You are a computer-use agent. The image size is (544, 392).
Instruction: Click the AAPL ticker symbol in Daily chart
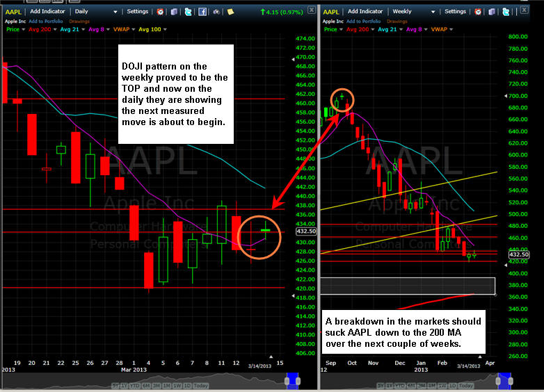[13, 12]
